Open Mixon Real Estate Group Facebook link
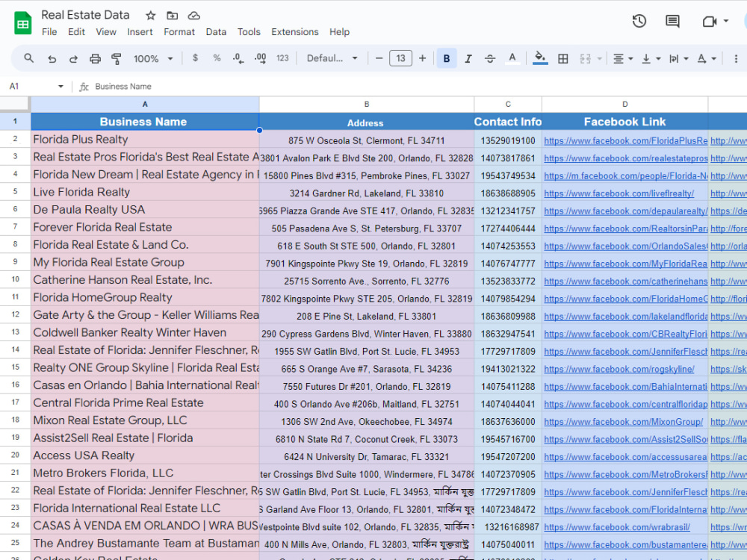Screen dimensions: 747x560 pyautogui.click(x=623, y=422)
